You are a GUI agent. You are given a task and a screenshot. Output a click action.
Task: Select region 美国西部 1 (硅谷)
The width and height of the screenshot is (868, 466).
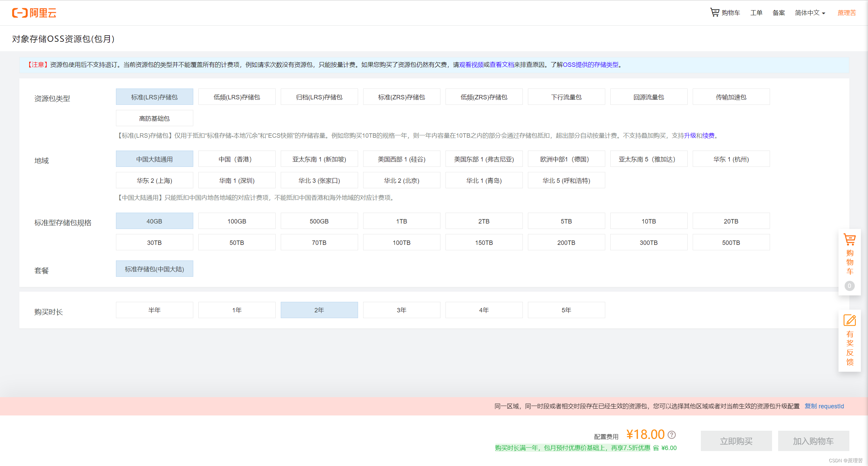coord(402,159)
